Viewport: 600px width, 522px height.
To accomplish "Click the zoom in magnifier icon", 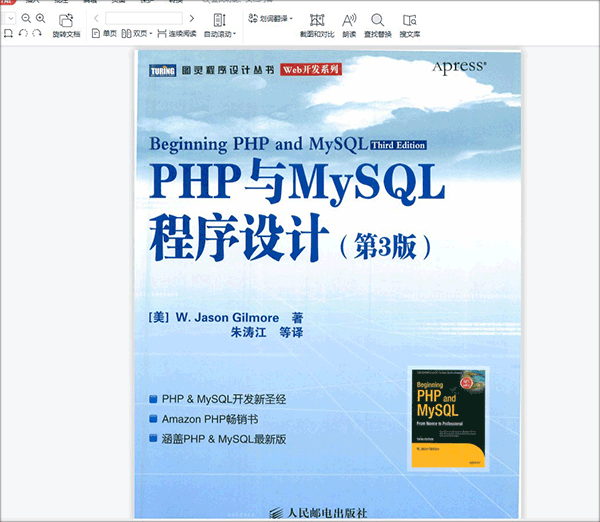I will [x=40, y=18].
